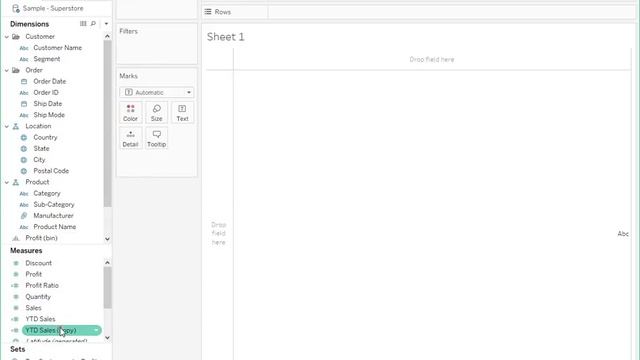Click the Measures scrollbar down arrow
Image resolution: width=640 pixels, height=360 pixels.
[107, 338]
